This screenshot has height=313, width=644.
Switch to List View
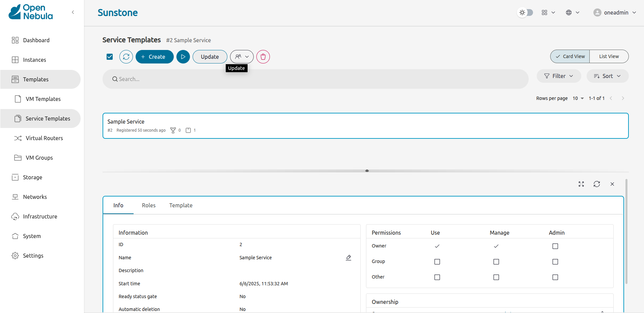pyautogui.click(x=608, y=56)
